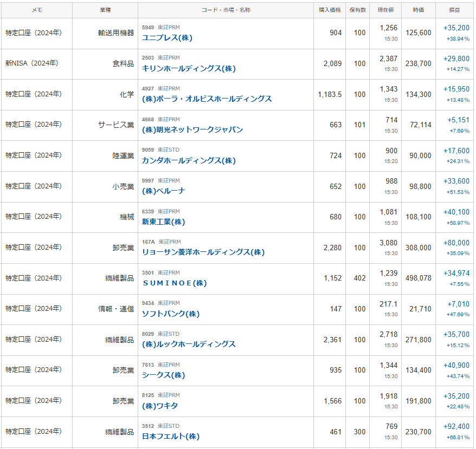Open キリンホールディングス(株) stock page
Viewport: 476px width, 449px height.
click(x=189, y=69)
